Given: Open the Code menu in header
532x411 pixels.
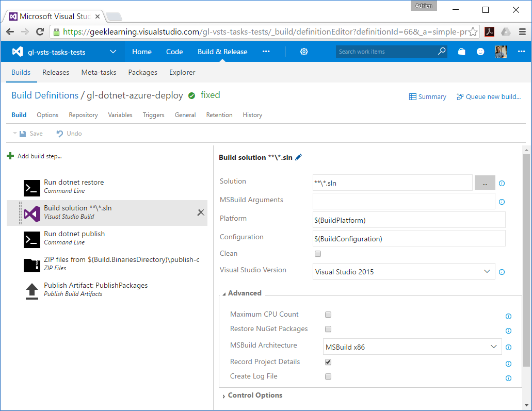Looking at the screenshot, I should pos(174,52).
